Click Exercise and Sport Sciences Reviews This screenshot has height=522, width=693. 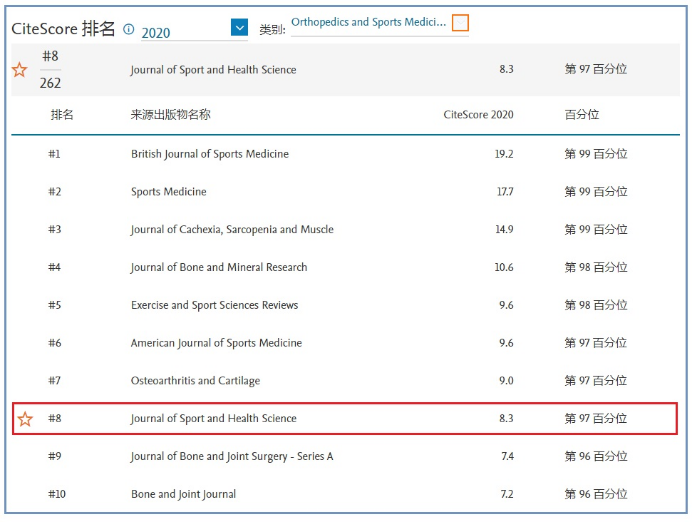pos(214,305)
